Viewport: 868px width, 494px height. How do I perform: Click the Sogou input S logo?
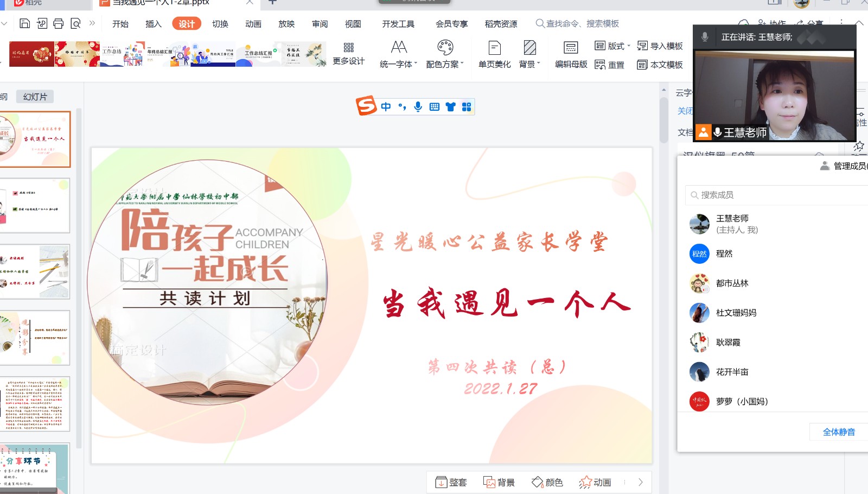click(366, 106)
